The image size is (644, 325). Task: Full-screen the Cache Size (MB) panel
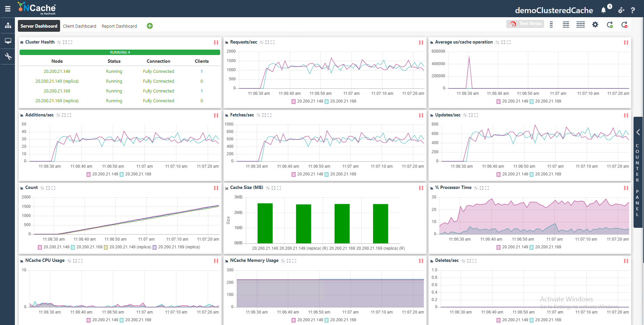coord(279,188)
